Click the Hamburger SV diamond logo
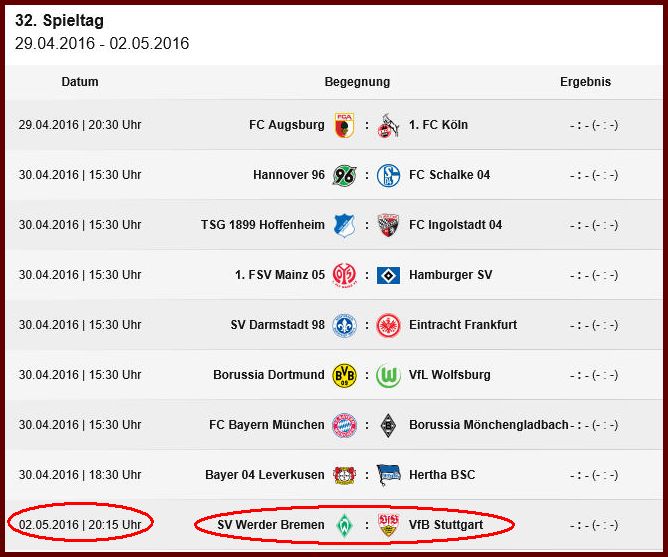Viewport: 668px width, 557px height. pyautogui.click(x=388, y=275)
